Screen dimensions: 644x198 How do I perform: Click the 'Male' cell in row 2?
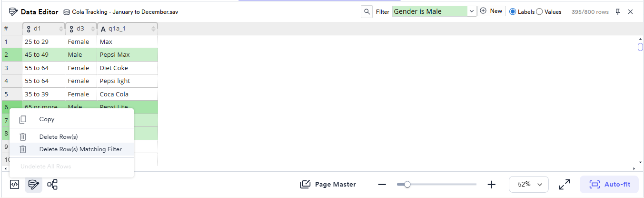pyautogui.click(x=81, y=55)
